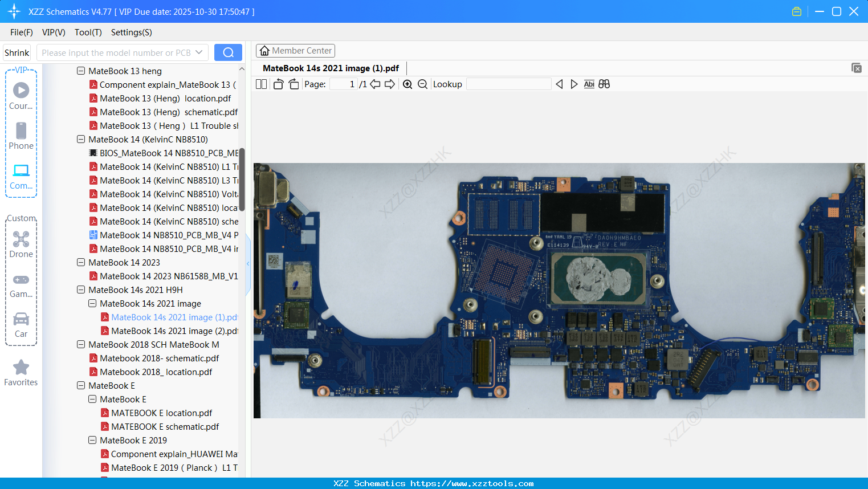
Task: Open the File menu
Action: coord(22,32)
